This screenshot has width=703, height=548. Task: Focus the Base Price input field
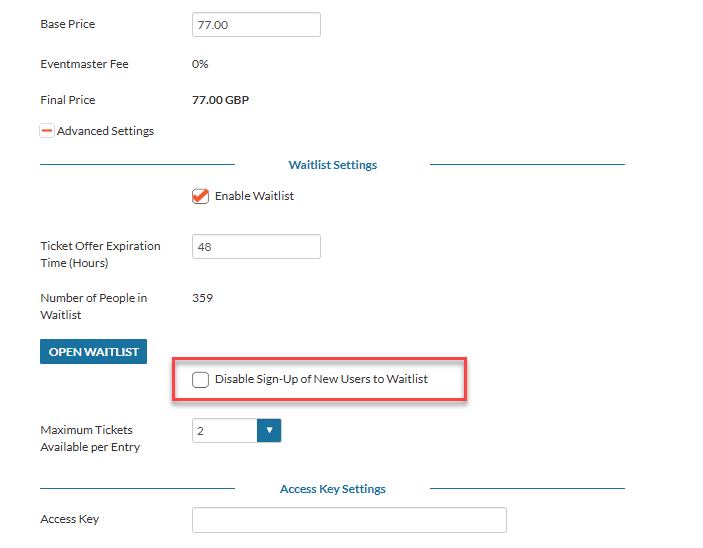coord(256,25)
